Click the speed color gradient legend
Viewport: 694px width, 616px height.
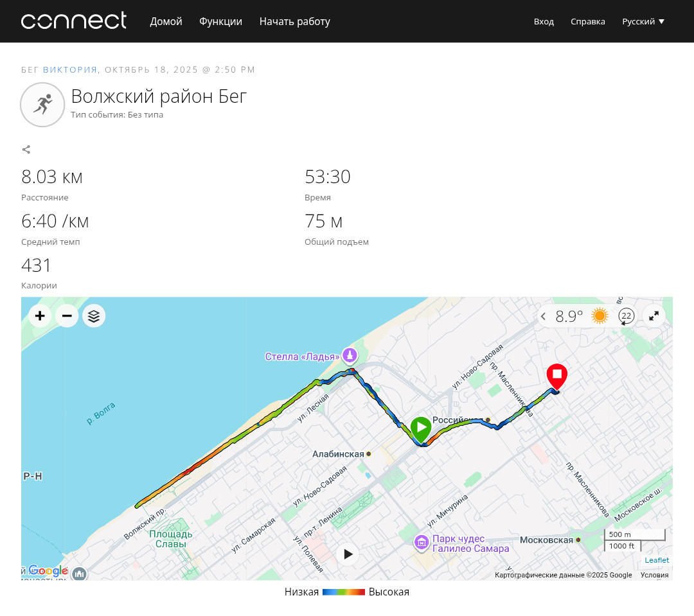(x=343, y=592)
